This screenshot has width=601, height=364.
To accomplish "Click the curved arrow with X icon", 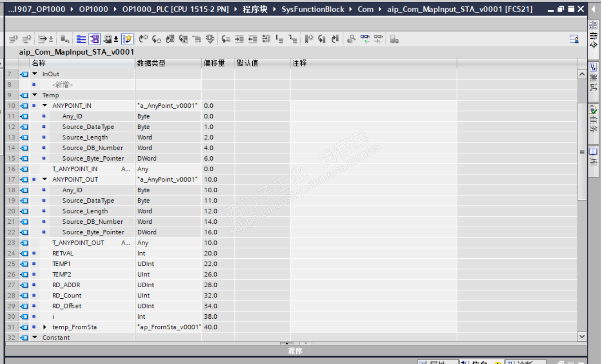I will 143,39.
